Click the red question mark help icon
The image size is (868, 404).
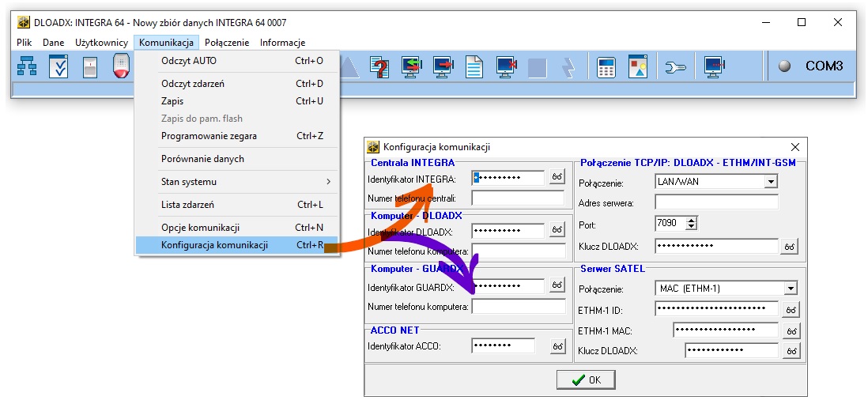(379, 67)
